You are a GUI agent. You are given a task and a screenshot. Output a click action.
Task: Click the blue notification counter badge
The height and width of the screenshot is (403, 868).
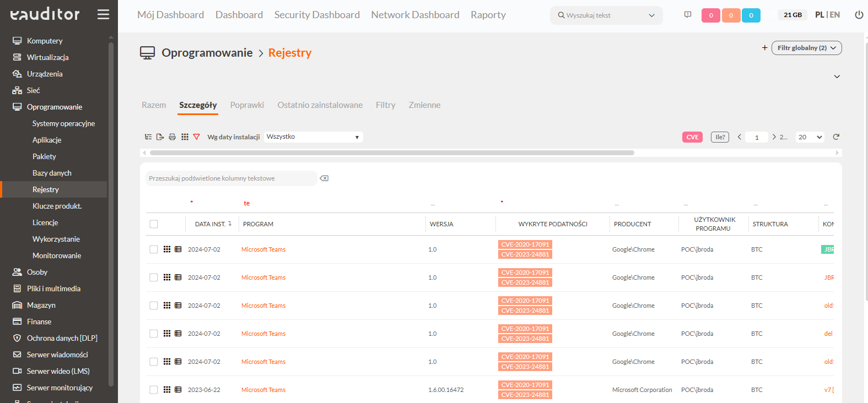pos(751,15)
